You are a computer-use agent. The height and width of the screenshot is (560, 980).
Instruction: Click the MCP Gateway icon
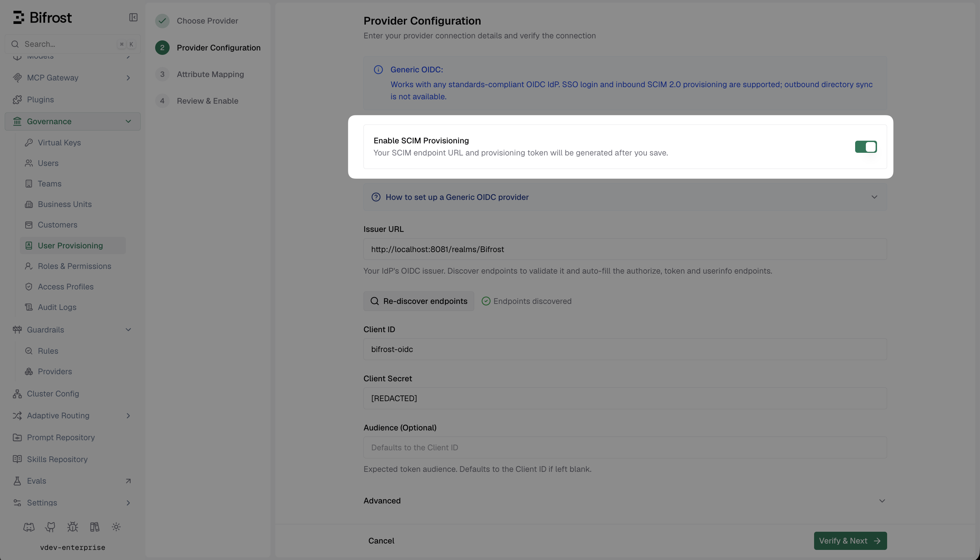tap(17, 78)
